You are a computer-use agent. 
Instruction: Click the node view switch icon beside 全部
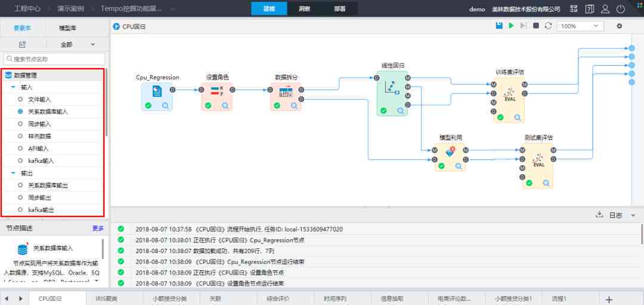[x=23, y=44]
